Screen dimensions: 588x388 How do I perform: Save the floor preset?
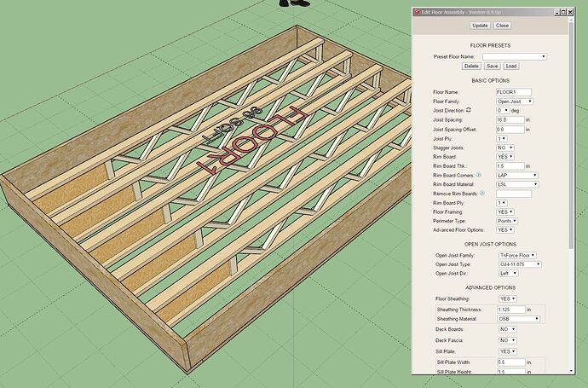pyautogui.click(x=492, y=66)
